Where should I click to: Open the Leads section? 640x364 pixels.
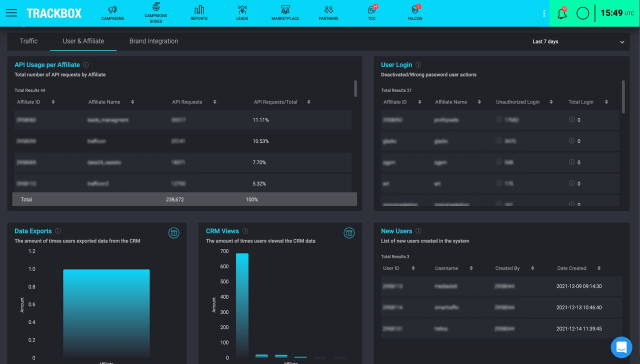pyautogui.click(x=242, y=12)
